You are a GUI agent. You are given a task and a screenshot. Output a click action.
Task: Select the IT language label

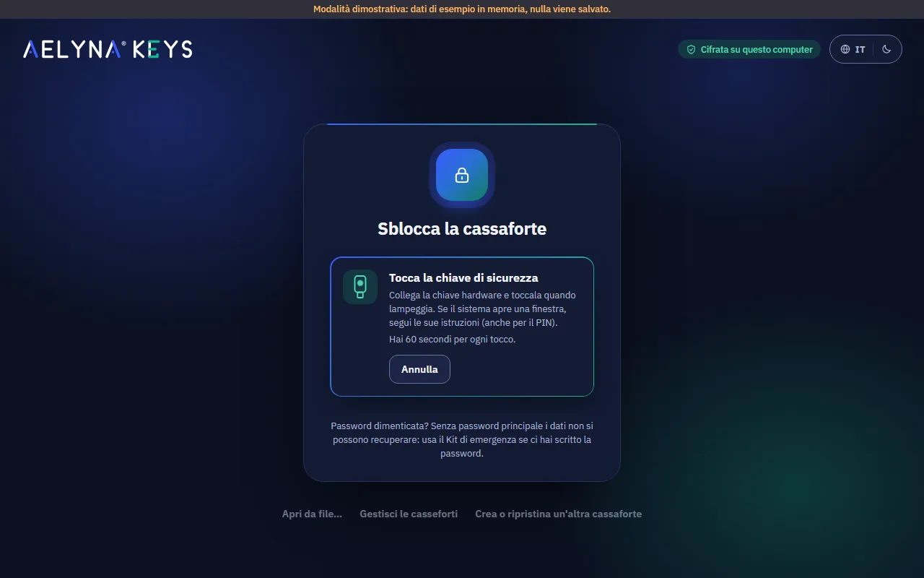point(860,50)
